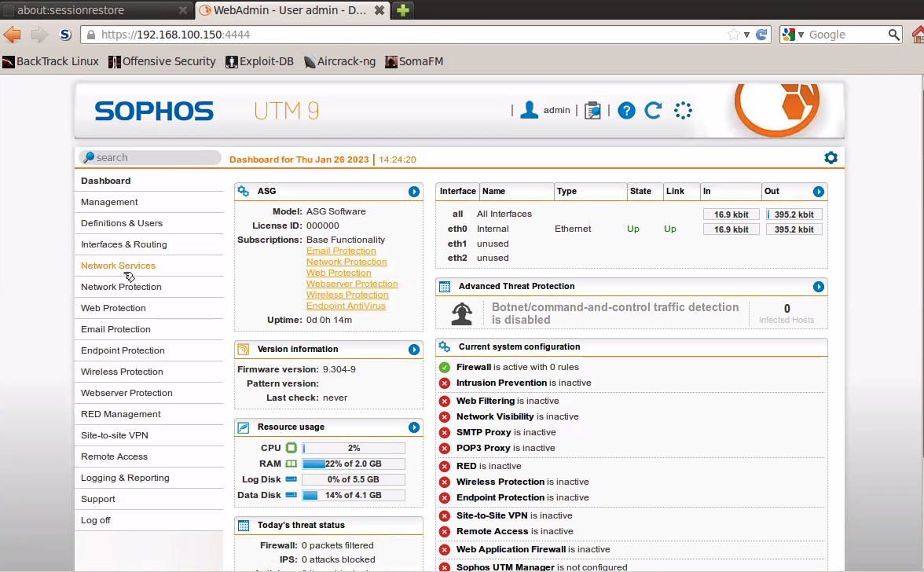Click the Version information panel icon
The image size is (924, 572).
tap(243, 350)
